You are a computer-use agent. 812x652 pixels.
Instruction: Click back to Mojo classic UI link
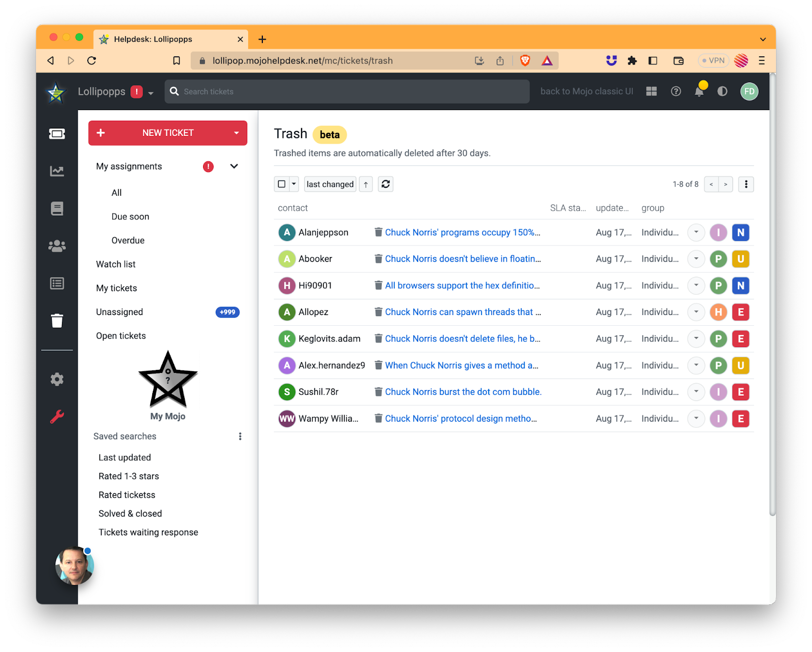click(x=587, y=91)
